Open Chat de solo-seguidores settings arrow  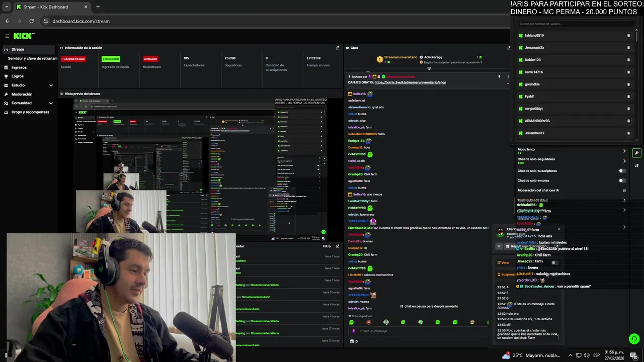(x=624, y=161)
